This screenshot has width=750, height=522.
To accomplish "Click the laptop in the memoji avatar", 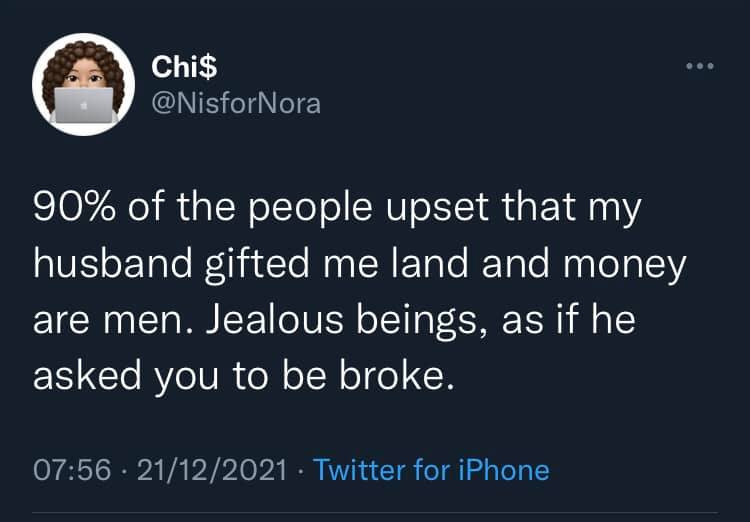I will 84,105.
